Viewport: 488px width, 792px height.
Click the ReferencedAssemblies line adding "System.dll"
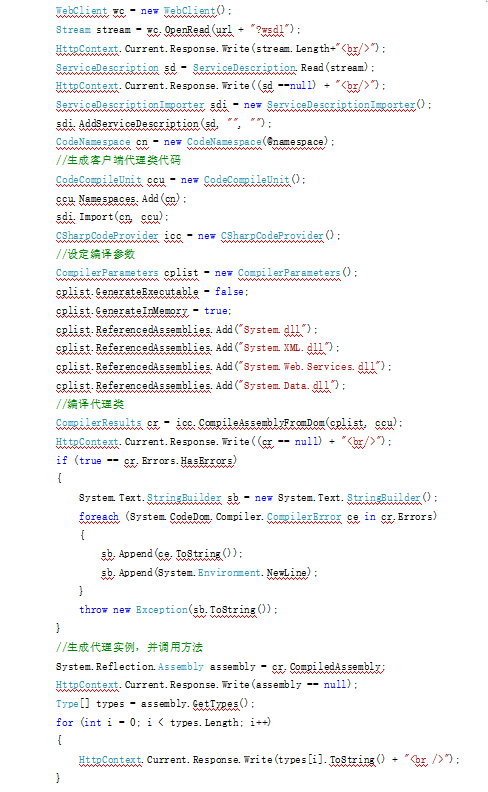(x=187, y=329)
